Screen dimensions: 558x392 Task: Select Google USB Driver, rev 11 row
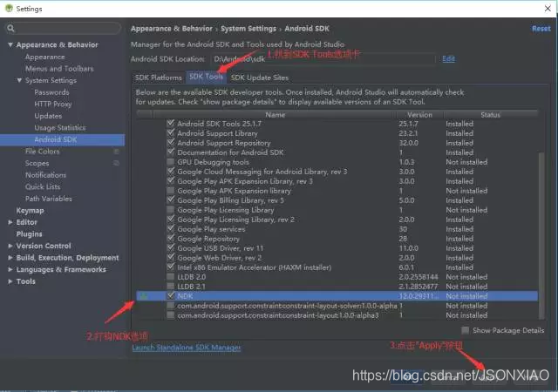337,248
